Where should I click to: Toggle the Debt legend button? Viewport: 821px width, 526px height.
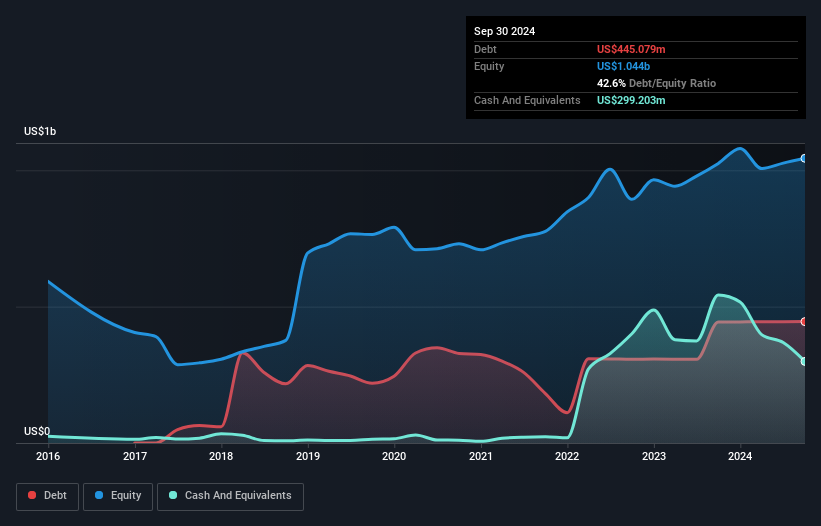point(48,496)
